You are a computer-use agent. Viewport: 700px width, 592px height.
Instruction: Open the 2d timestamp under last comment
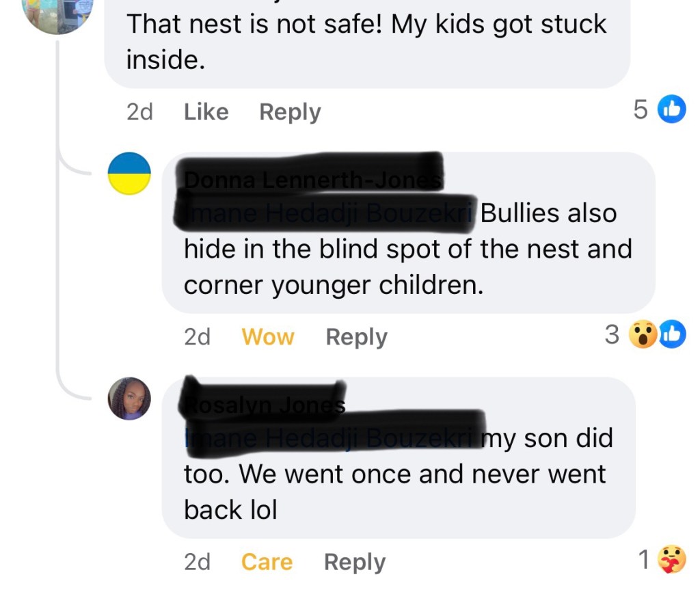coord(197,562)
